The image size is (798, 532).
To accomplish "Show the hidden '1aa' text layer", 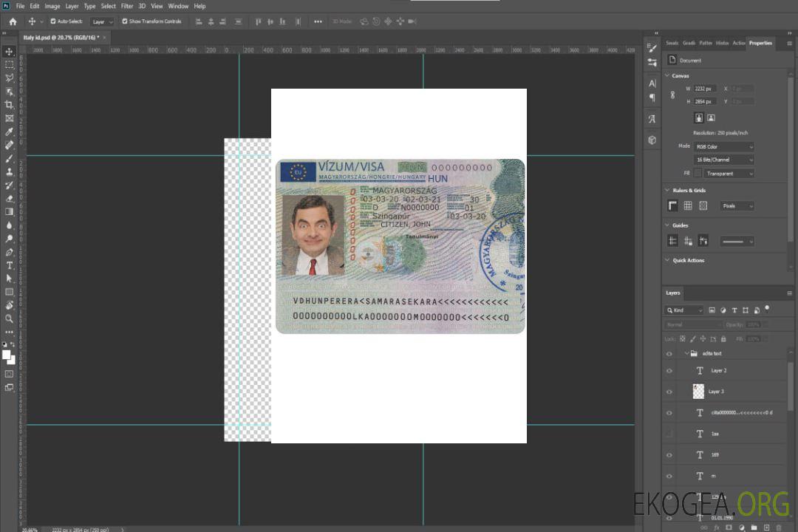I will click(x=669, y=434).
